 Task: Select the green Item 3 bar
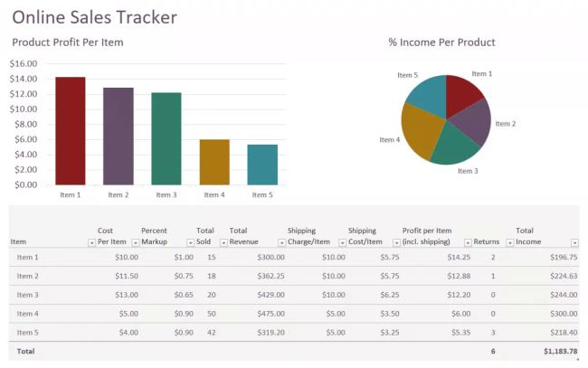click(x=166, y=138)
